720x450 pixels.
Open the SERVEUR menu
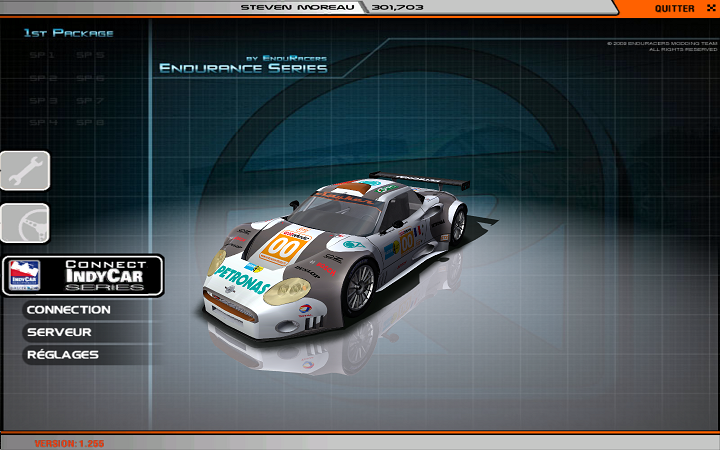coord(59,332)
